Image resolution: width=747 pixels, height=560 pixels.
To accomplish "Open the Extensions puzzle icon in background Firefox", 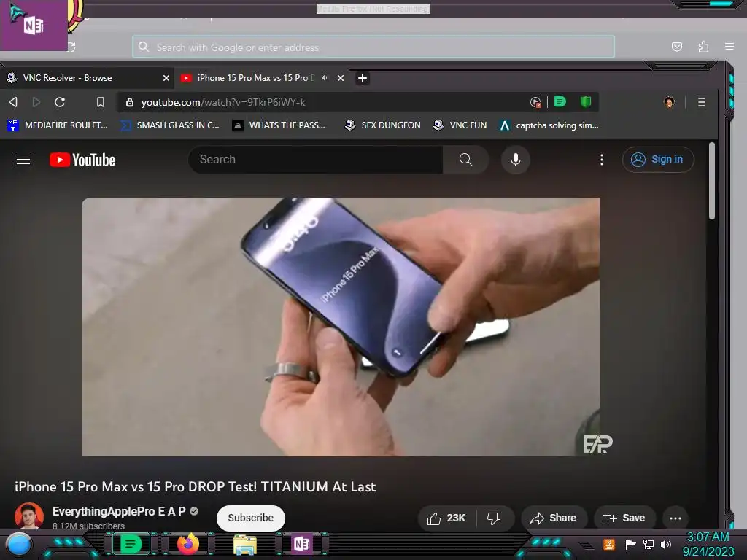I will 703,47.
